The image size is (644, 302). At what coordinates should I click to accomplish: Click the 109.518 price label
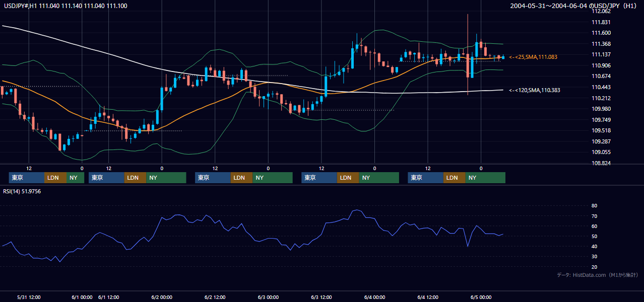601,130
